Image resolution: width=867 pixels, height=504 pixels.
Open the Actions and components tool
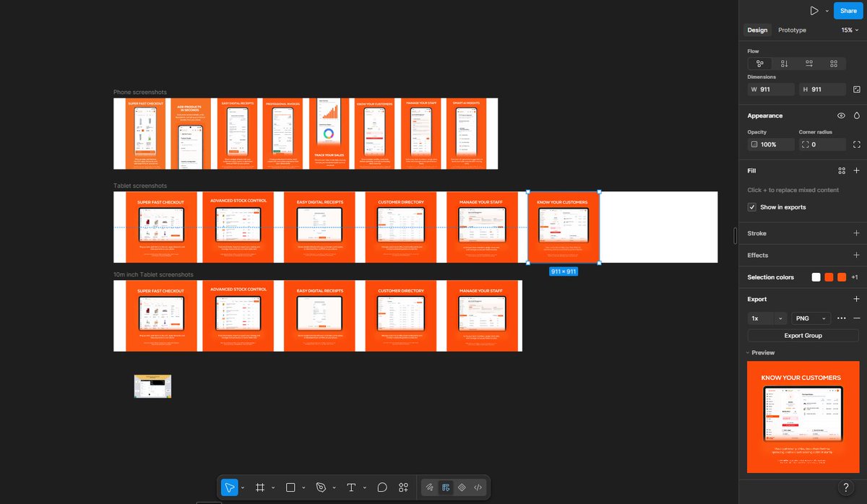pos(404,487)
